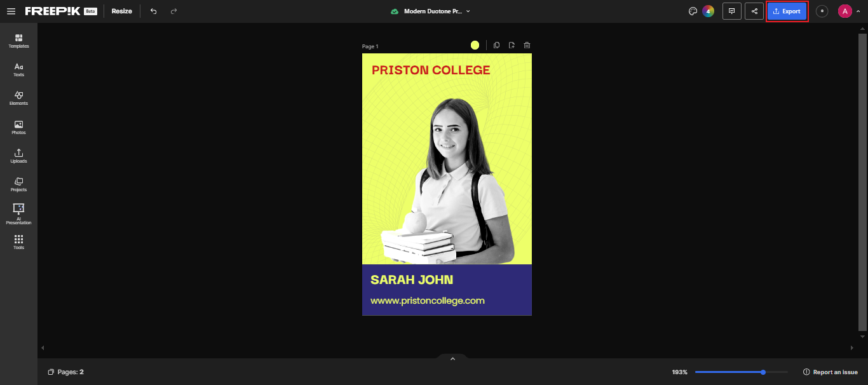This screenshot has width=868, height=385.
Task: Select the SARAH JOHN name text
Action: pos(412,280)
